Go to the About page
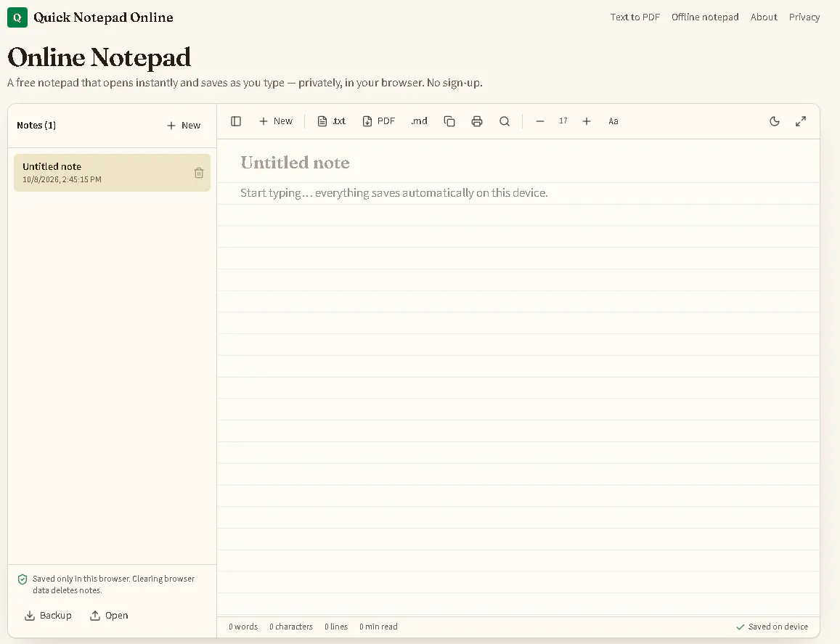Image resolution: width=840 pixels, height=644 pixels. pos(763,17)
